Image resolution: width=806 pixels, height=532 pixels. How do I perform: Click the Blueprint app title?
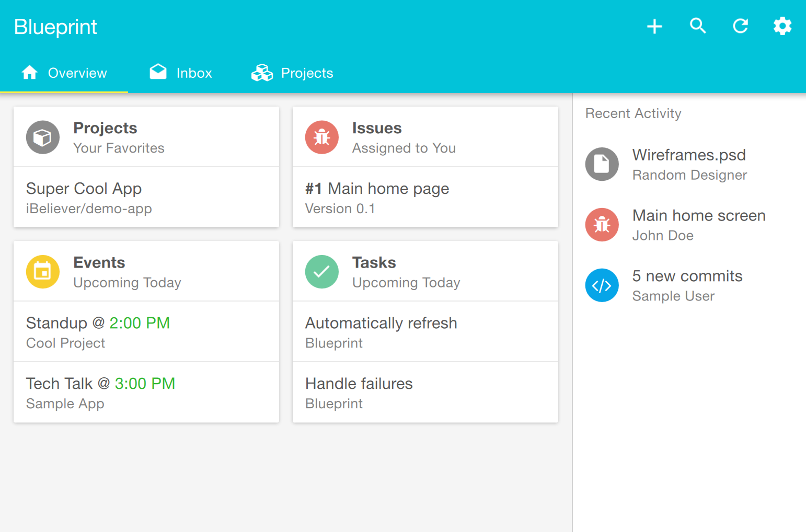coord(55,26)
